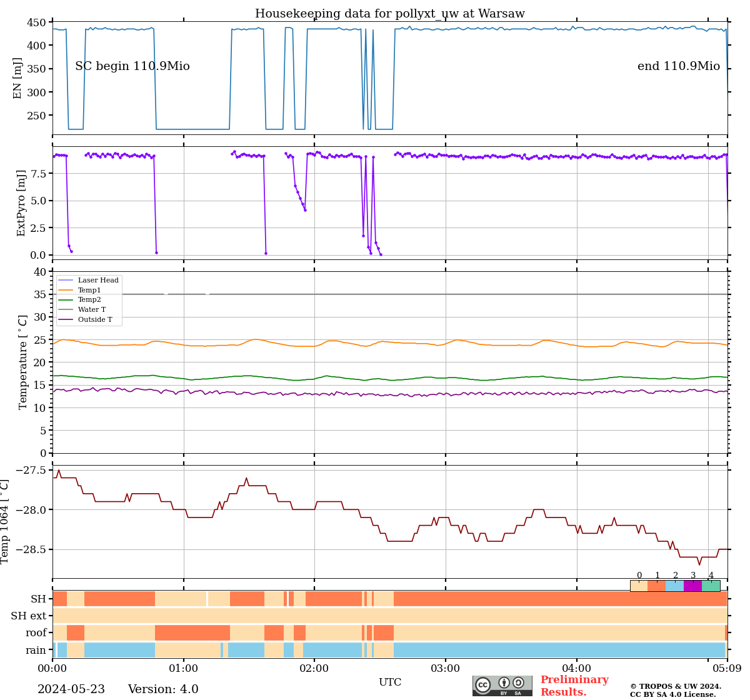This screenshot has width=750, height=700.
Task: Click the SA share-alike icon
Action: (517, 682)
